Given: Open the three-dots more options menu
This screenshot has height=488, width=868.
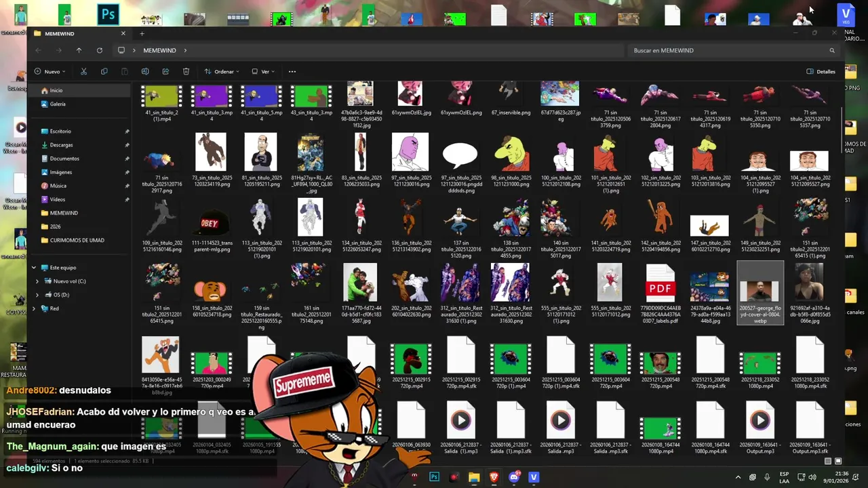Looking at the screenshot, I should point(292,71).
